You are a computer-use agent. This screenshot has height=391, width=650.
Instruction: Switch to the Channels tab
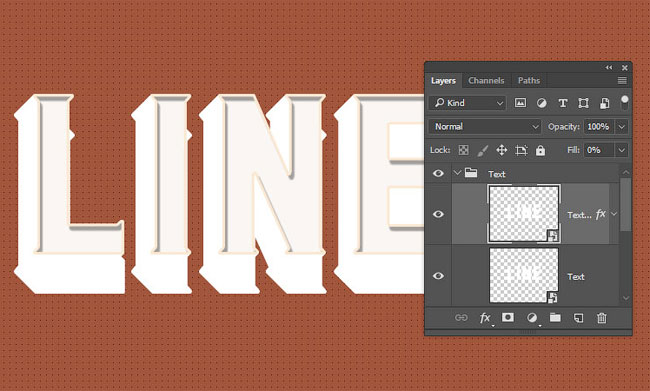[486, 80]
